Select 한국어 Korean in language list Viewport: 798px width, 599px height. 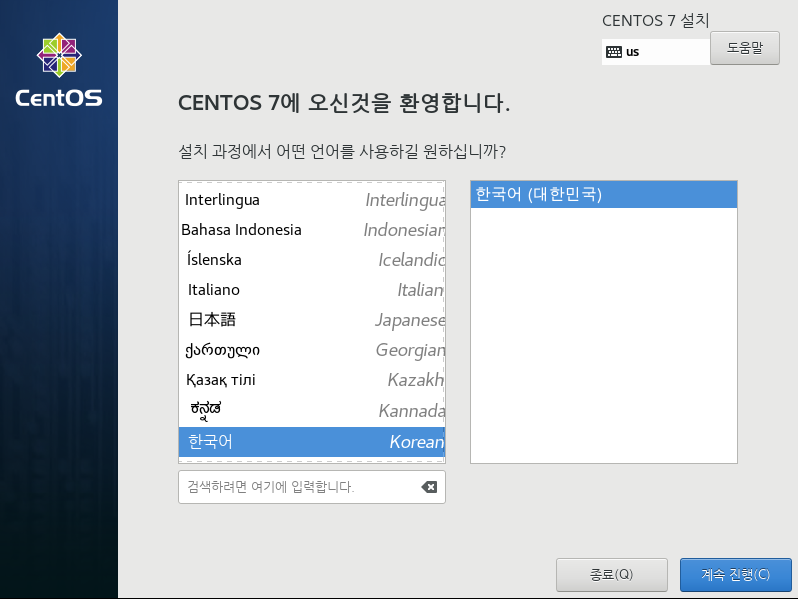pos(312,442)
